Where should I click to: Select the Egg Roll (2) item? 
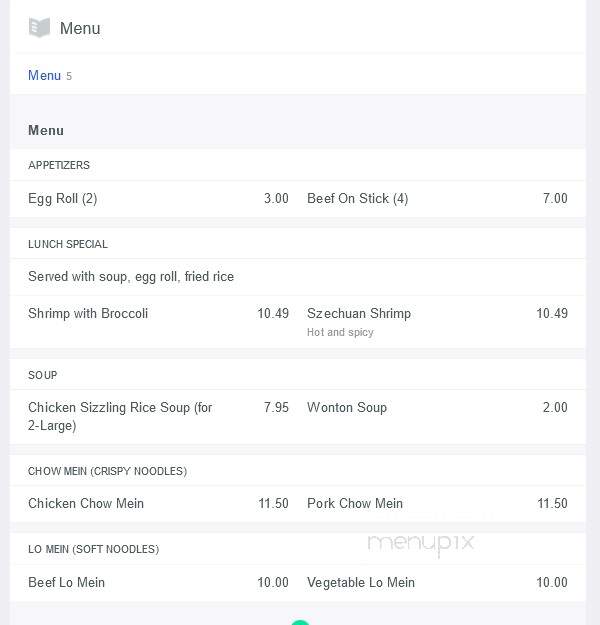[x=63, y=199]
